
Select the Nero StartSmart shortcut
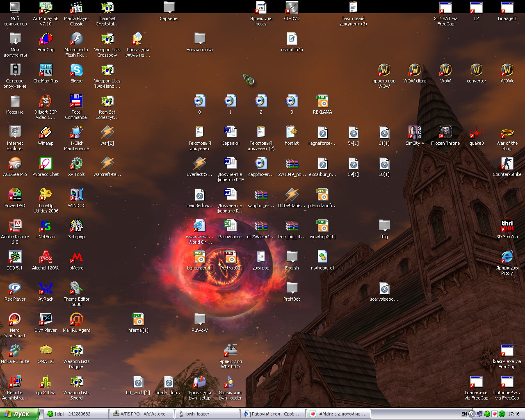(15, 325)
